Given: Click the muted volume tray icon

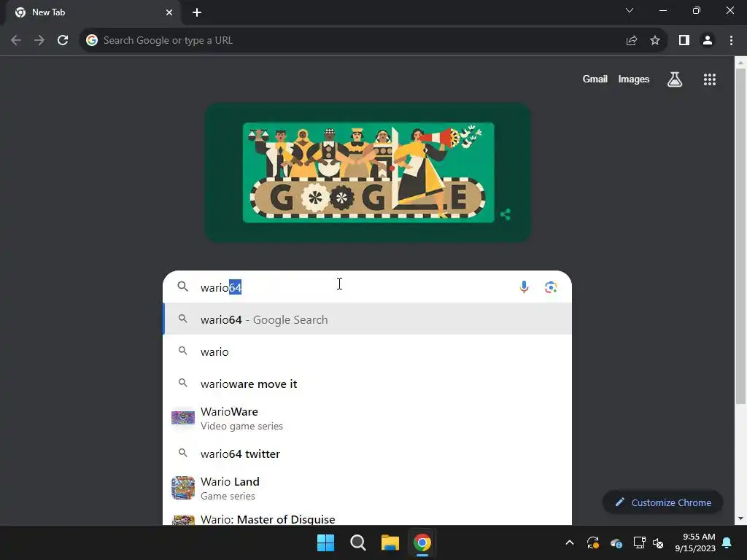Looking at the screenshot, I should click(x=659, y=542).
